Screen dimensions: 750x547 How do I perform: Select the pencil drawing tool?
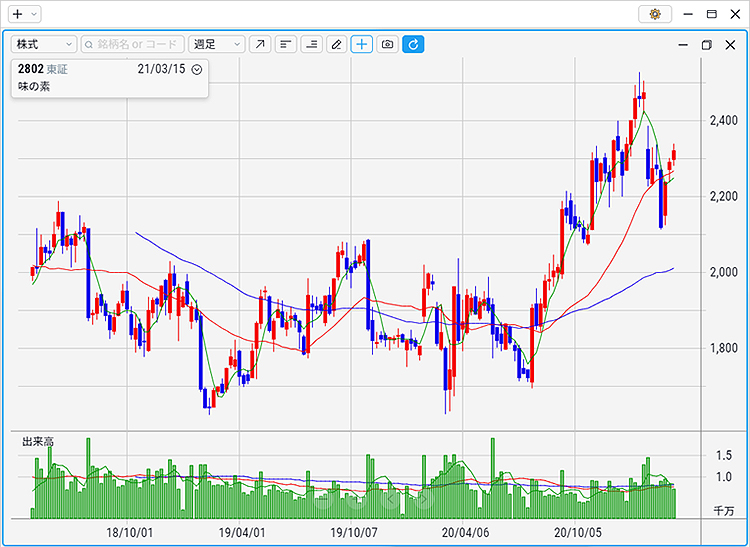pos(337,44)
